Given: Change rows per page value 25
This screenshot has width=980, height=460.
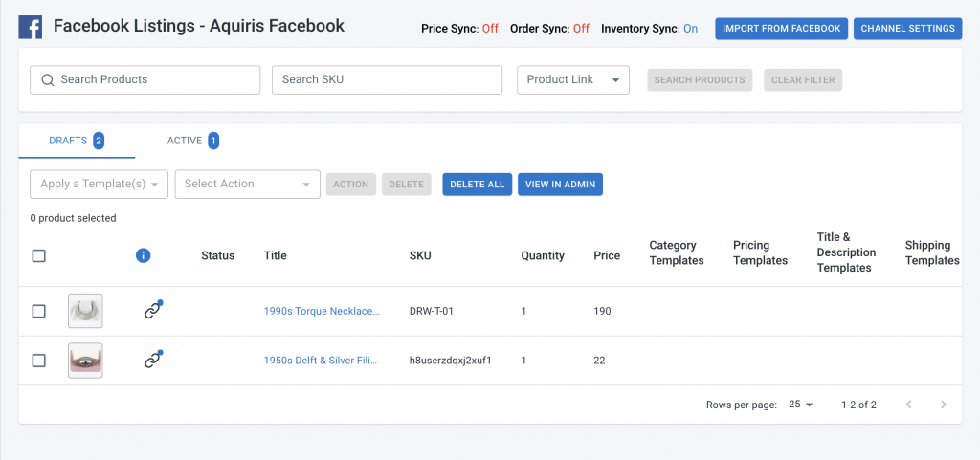Looking at the screenshot, I should (801, 404).
